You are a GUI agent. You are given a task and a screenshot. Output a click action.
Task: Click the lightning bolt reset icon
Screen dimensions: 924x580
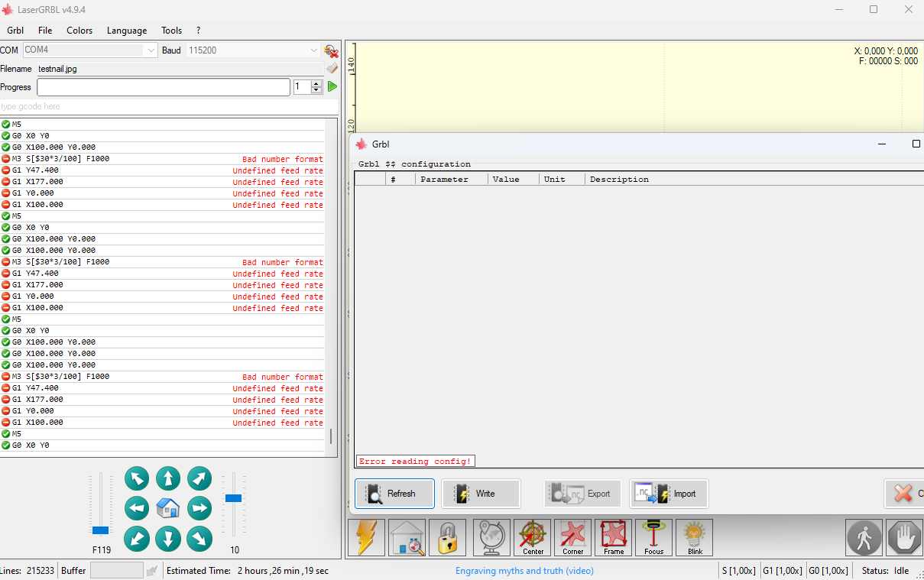click(367, 538)
